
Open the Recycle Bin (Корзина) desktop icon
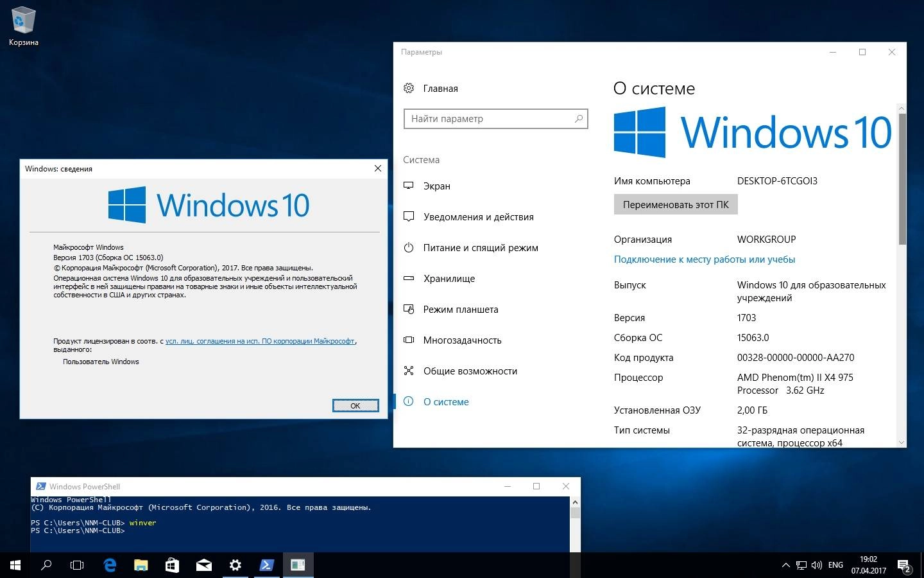(24, 27)
